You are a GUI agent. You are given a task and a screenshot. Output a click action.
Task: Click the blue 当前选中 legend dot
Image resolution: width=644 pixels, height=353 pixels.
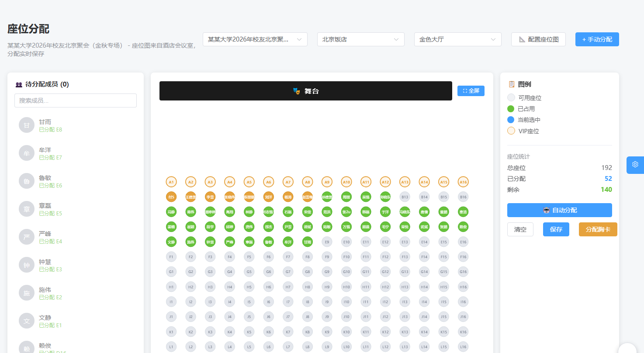coord(511,120)
